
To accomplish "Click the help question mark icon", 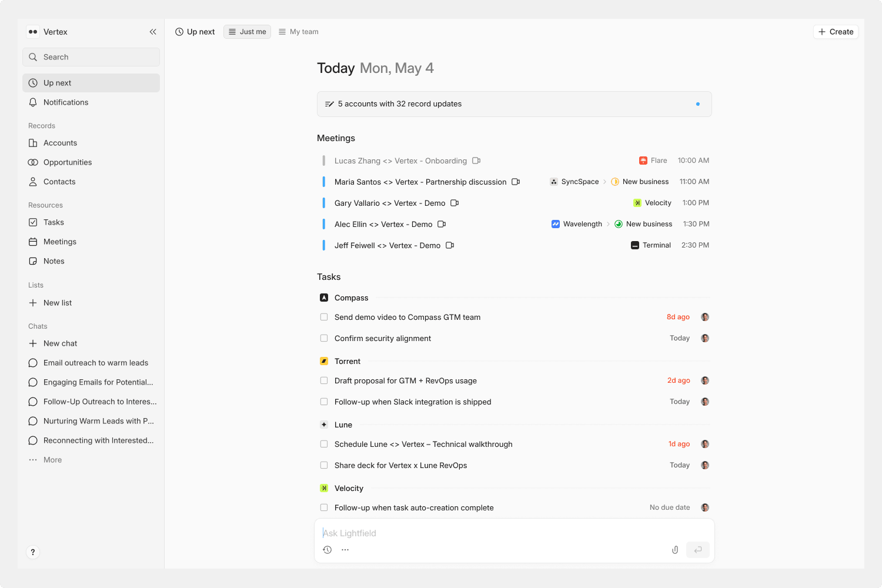I will (x=33, y=552).
